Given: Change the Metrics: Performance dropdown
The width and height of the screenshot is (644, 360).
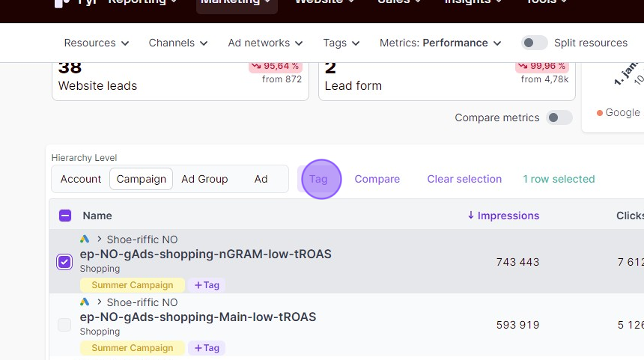Looking at the screenshot, I should pyautogui.click(x=440, y=43).
